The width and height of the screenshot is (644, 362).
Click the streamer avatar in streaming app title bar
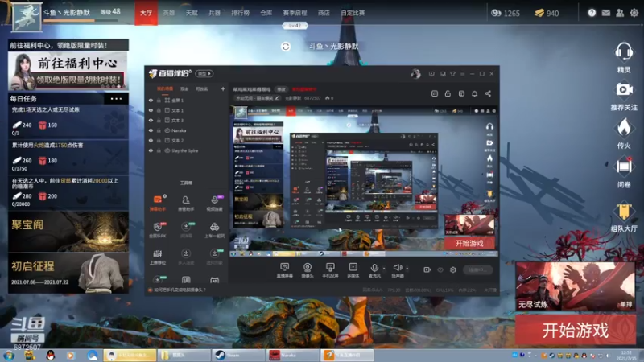(x=415, y=74)
